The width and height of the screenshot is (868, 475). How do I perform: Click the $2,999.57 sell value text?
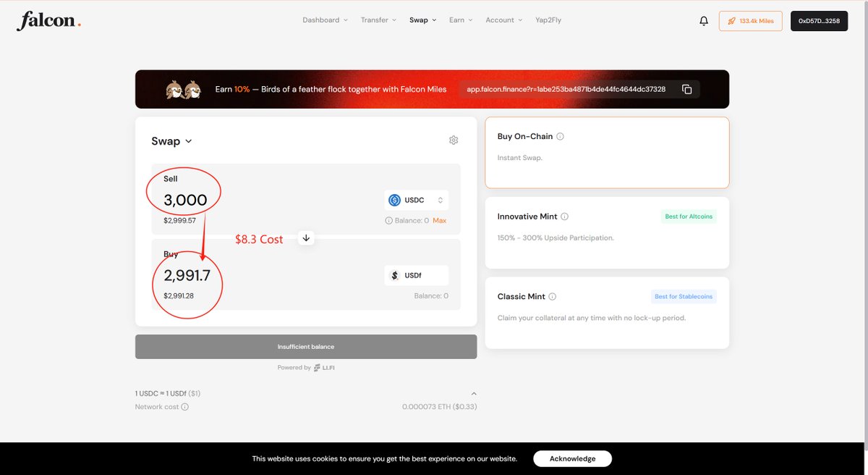(179, 220)
